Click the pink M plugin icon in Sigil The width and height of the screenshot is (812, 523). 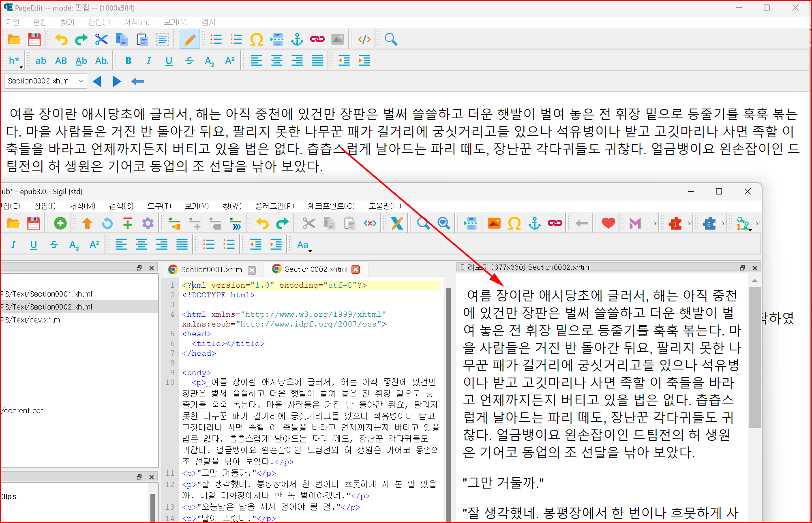click(x=635, y=223)
